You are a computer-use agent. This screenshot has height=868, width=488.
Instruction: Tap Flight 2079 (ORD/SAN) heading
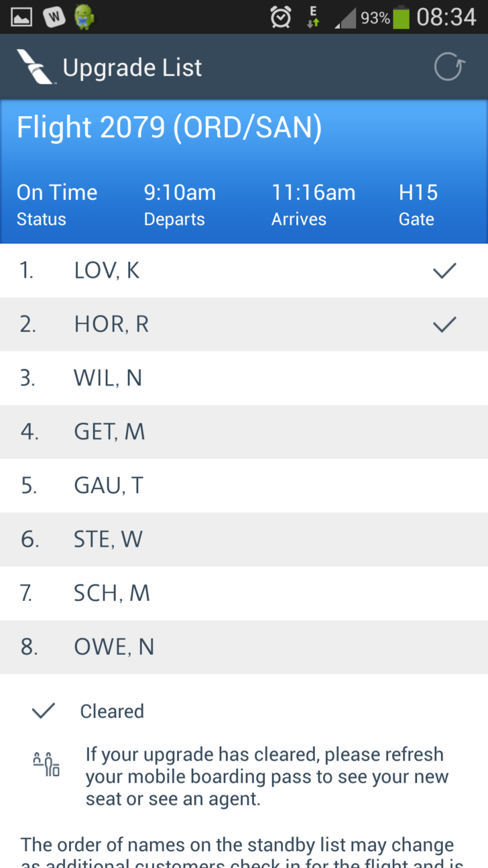(169, 127)
